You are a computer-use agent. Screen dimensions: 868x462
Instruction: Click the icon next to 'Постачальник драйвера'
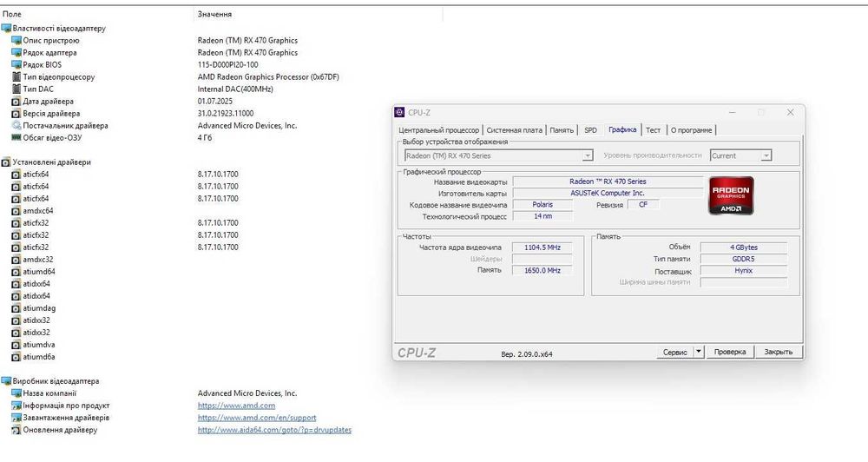(x=16, y=126)
